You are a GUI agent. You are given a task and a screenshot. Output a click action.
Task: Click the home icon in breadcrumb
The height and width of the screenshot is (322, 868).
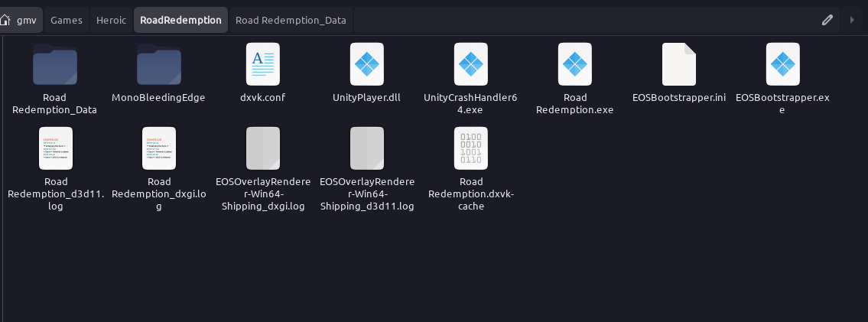[x=5, y=20]
